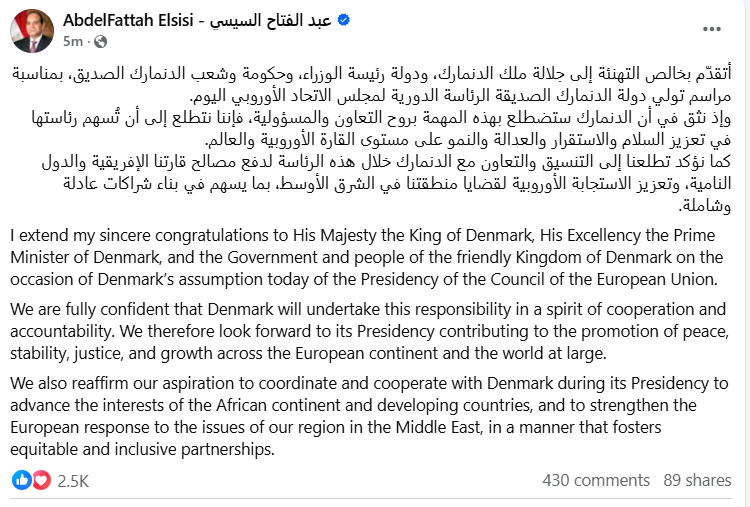Click the blue verified badge icon
This screenshot has width=750, height=507.
click(344, 20)
